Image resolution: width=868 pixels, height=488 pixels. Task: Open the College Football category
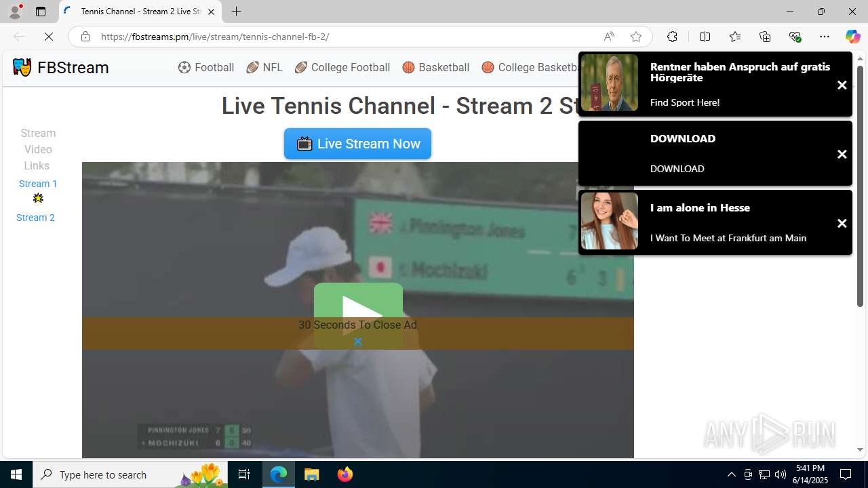point(342,67)
